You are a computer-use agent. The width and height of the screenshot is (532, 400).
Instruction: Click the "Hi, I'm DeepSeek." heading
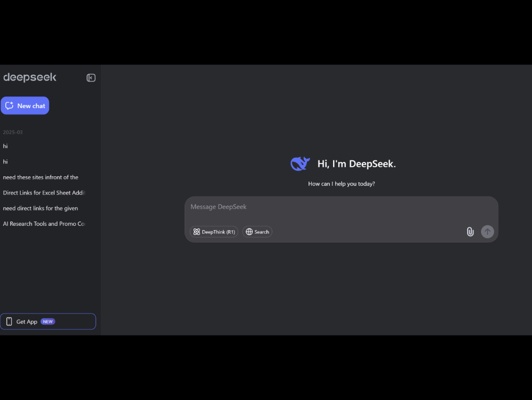356,164
